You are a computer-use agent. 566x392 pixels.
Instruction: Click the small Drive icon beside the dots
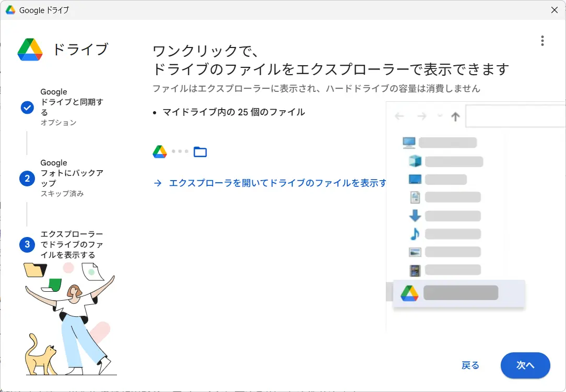pos(160,152)
